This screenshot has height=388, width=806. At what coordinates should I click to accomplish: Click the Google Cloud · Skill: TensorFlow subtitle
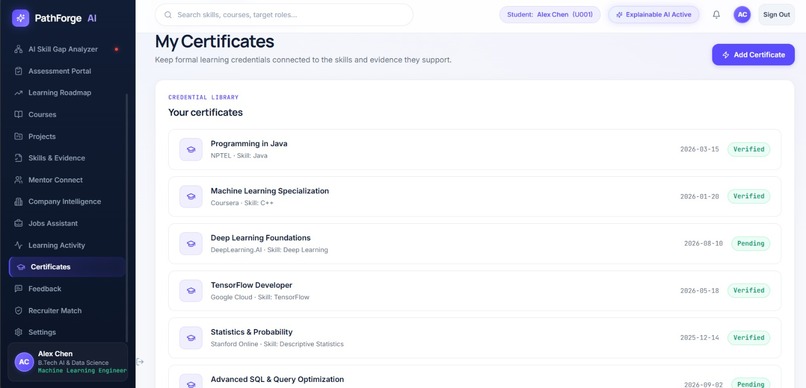point(260,297)
